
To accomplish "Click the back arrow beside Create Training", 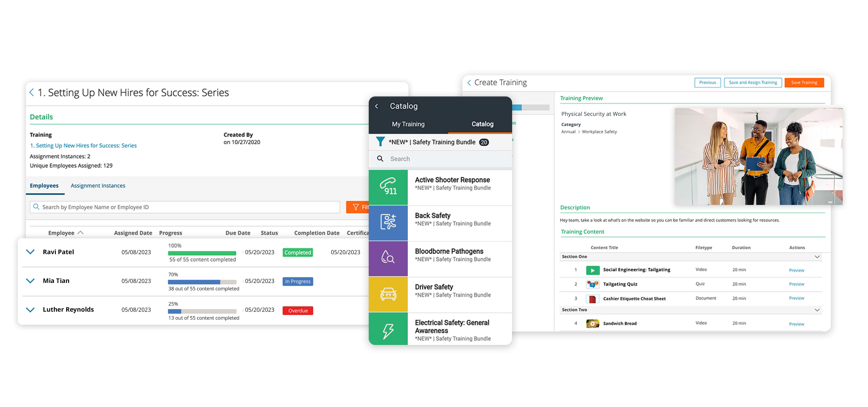I will point(469,83).
